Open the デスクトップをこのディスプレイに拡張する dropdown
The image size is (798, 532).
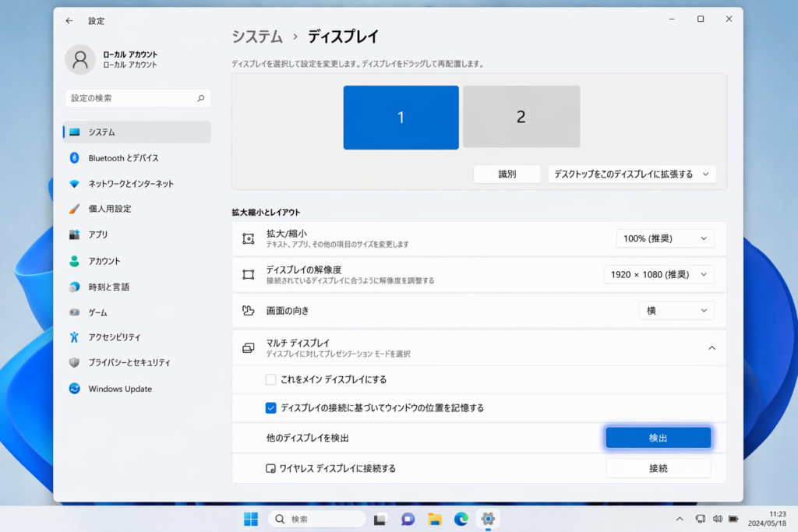point(632,174)
